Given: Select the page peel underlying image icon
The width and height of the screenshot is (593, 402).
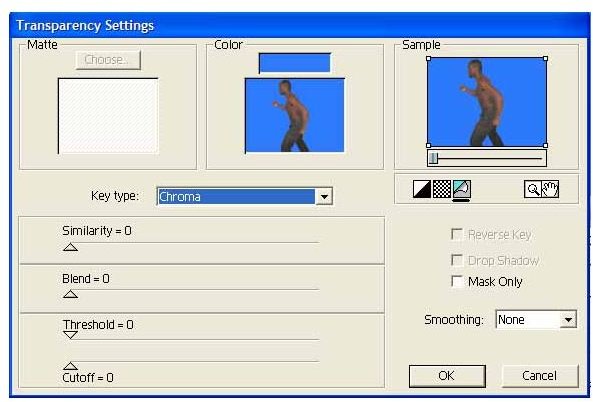Looking at the screenshot, I should [x=461, y=189].
